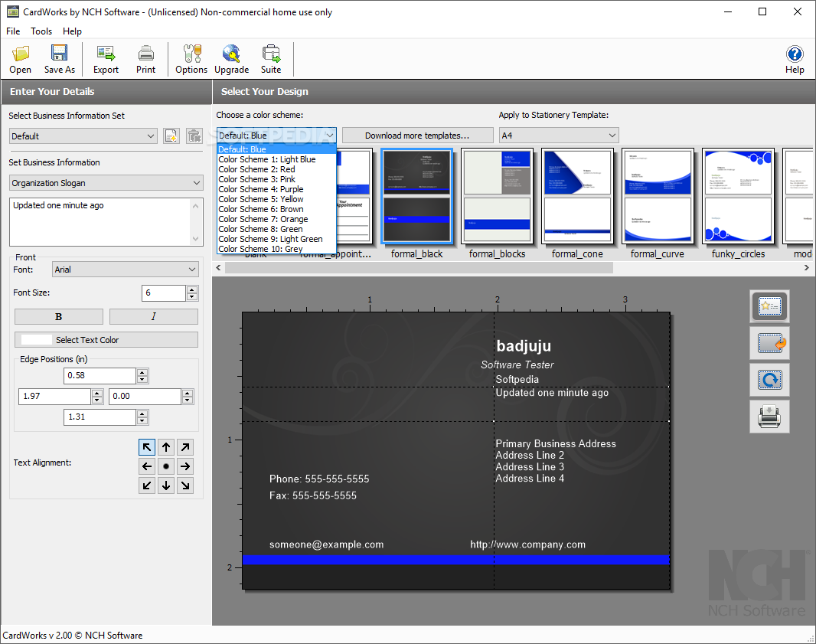The image size is (816, 644).
Task: Click the Font Size input field
Action: click(x=164, y=293)
